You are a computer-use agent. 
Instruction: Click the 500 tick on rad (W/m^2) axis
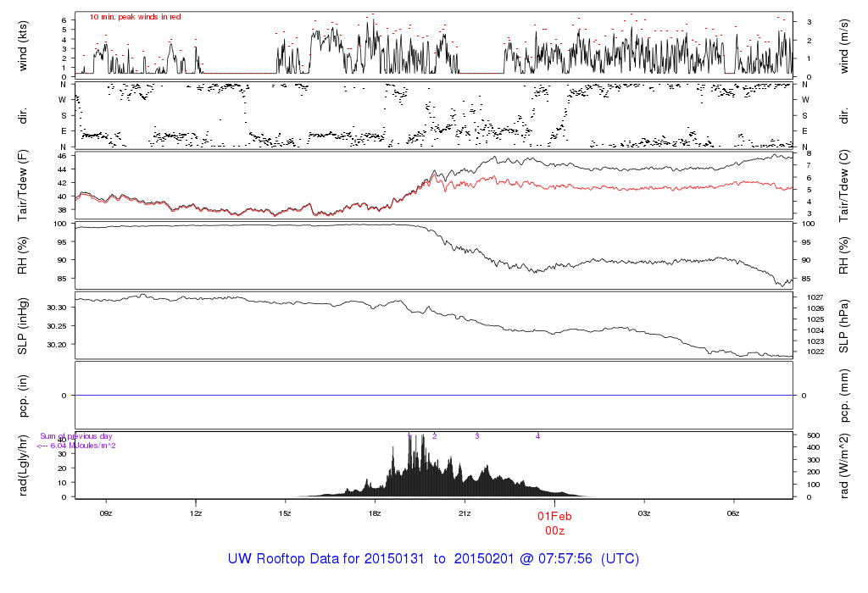coord(813,436)
